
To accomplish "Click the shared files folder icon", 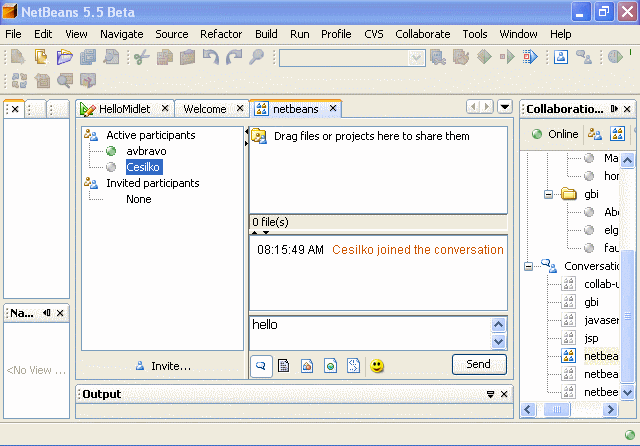I will (x=259, y=136).
